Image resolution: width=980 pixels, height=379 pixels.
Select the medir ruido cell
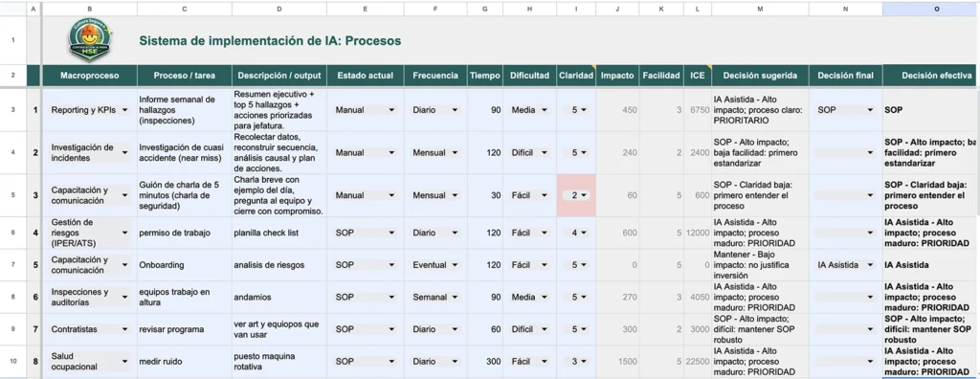185,361
